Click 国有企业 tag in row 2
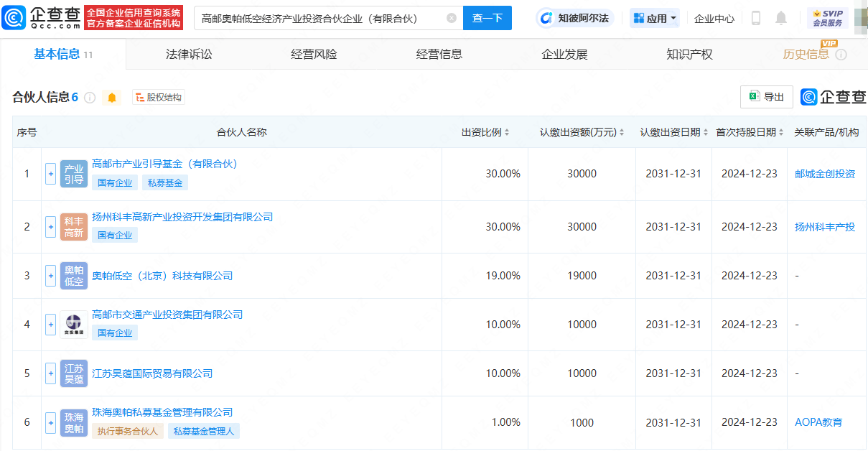The image size is (868, 451). tap(115, 235)
